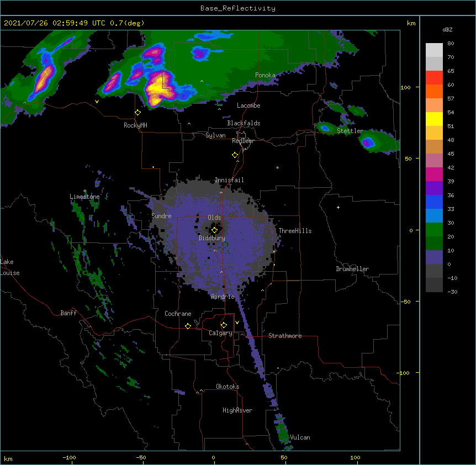Click the Sylvan label on the map
This screenshot has height=465, width=476.
pyautogui.click(x=215, y=135)
